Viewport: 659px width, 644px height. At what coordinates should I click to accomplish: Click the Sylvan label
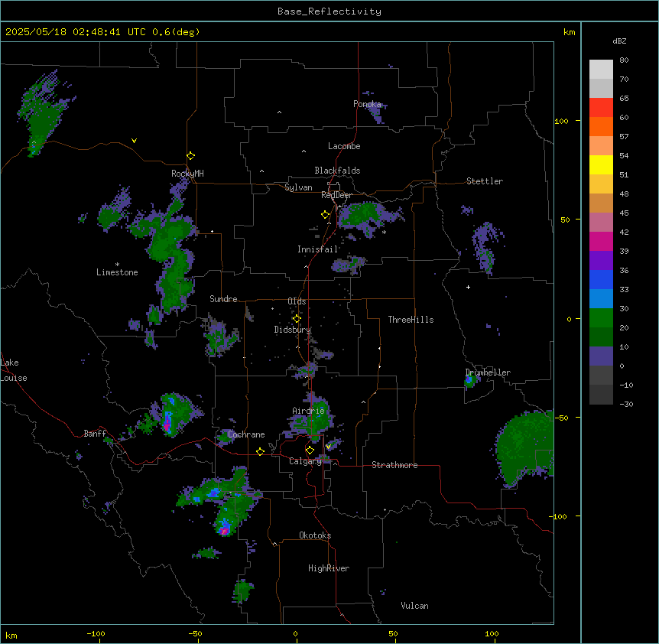[298, 187]
